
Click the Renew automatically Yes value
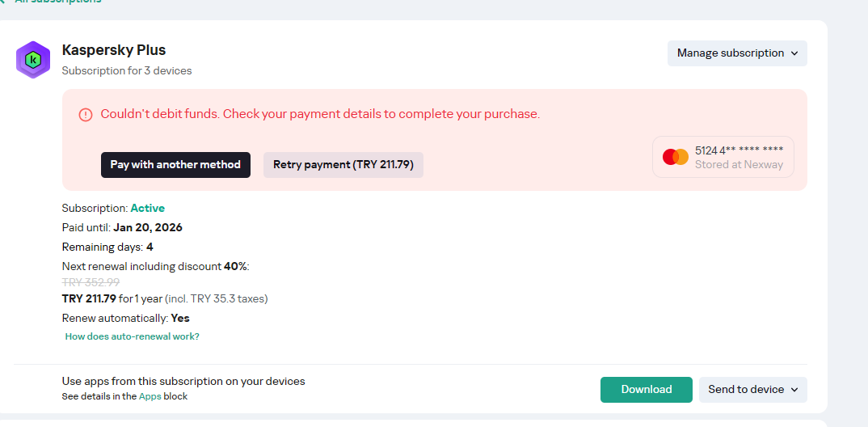(179, 318)
